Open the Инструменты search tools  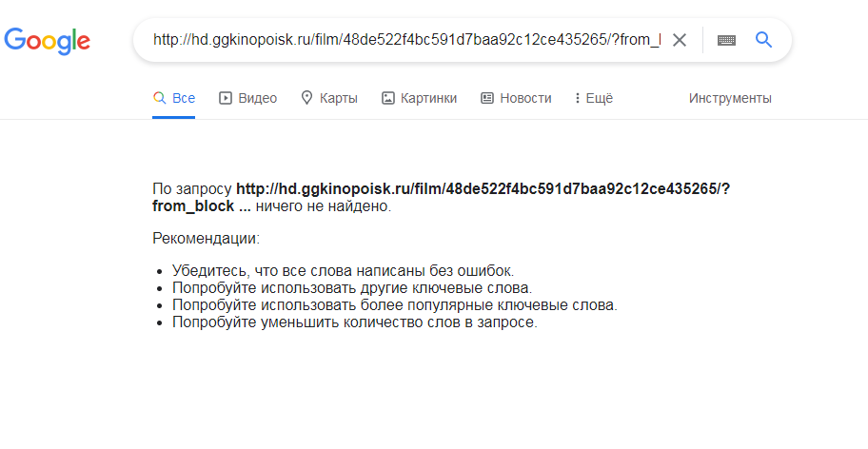730,98
